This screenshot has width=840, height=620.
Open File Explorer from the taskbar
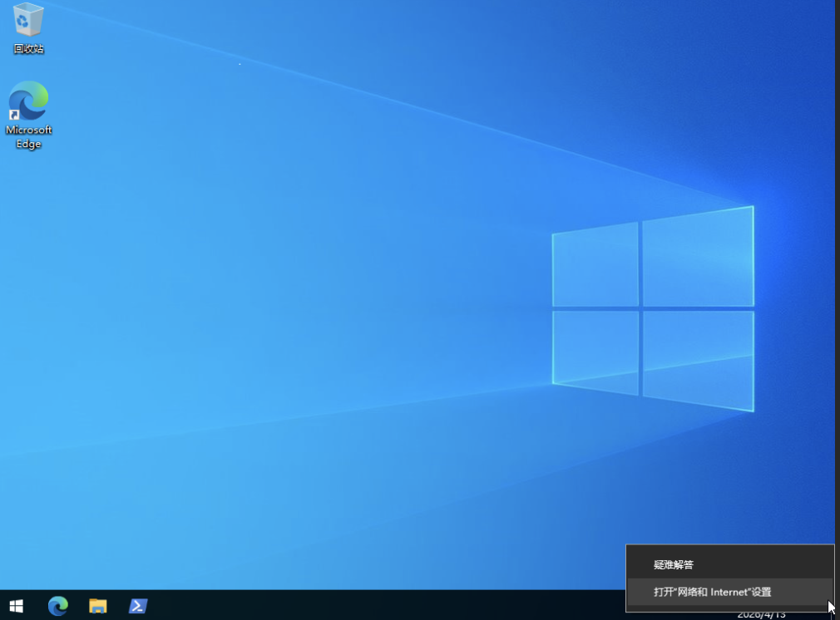click(98, 606)
